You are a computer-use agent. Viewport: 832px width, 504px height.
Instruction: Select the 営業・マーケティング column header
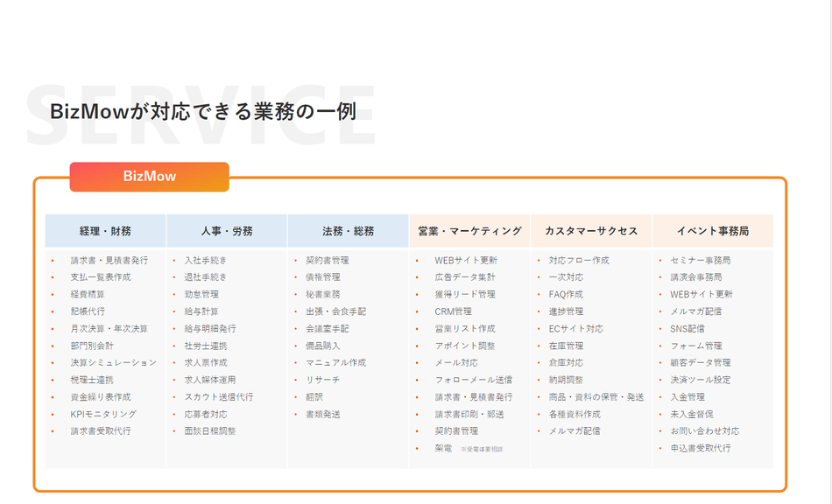tap(469, 231)
